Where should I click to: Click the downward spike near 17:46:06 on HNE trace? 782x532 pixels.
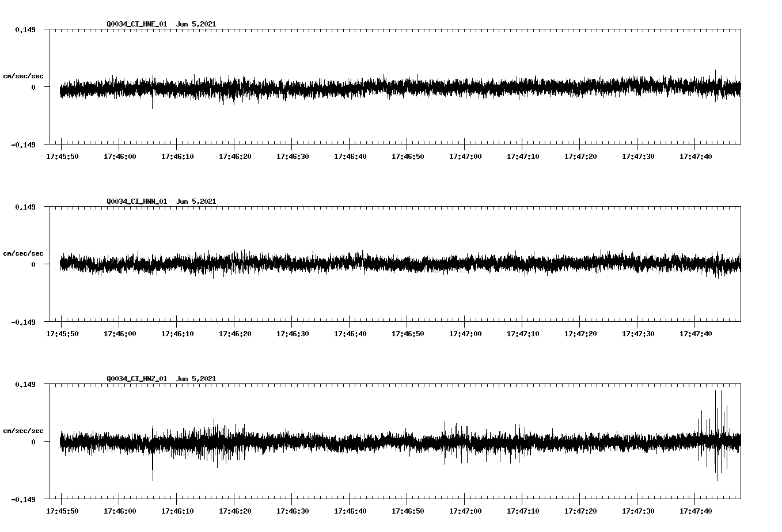coord(153,102)
